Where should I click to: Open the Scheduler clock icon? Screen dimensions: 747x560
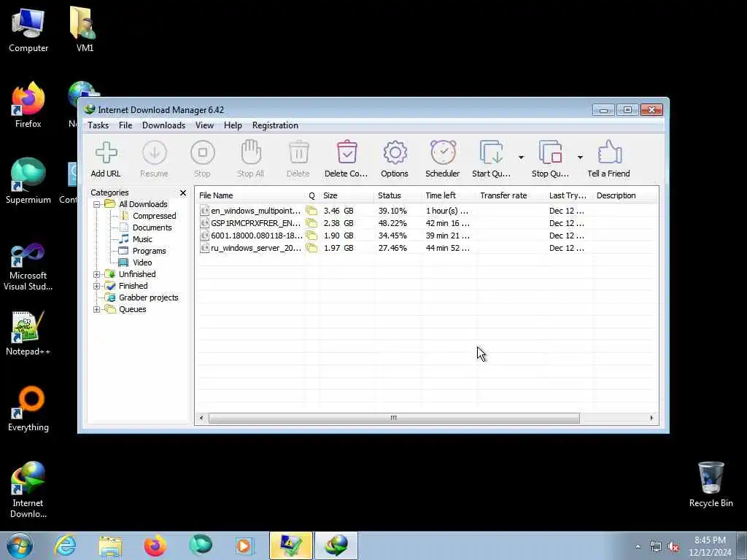click(x=443, y=152)
